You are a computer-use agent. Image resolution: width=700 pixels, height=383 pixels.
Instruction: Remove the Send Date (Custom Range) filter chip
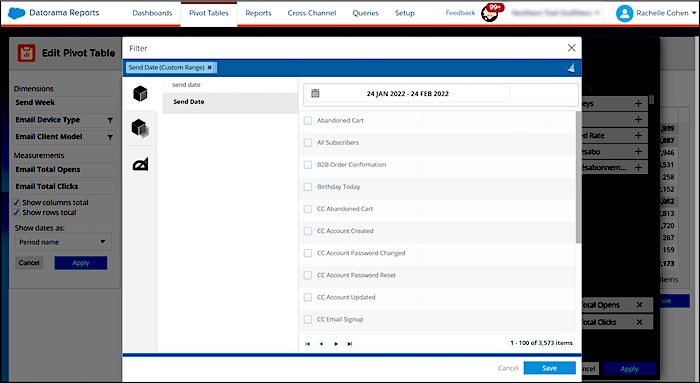click(209, 67)
